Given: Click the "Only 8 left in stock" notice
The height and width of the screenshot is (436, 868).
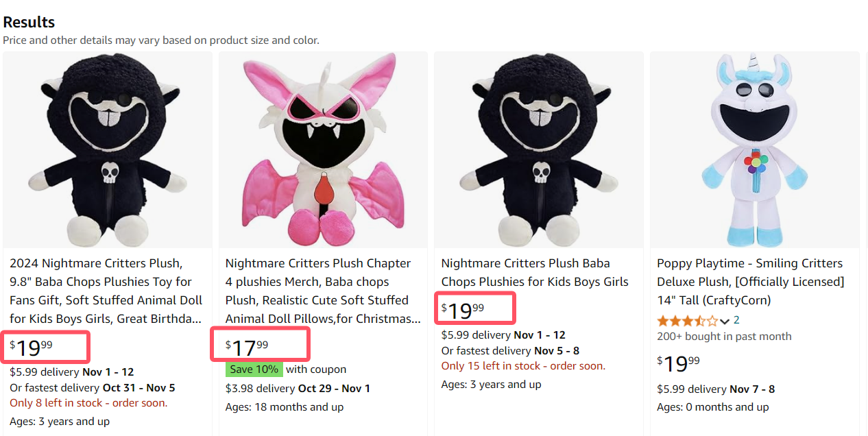Looking at the screenshot, I should (88, 403).
